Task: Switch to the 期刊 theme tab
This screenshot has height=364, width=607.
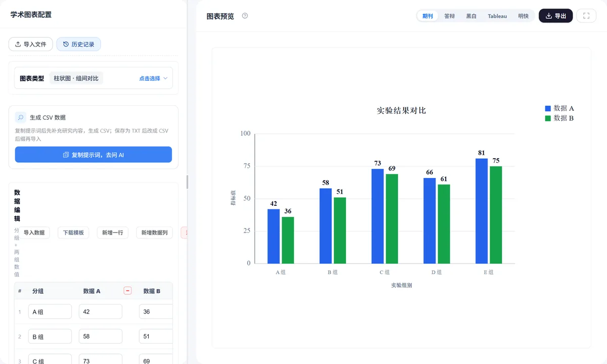Action: click(428, 16)
